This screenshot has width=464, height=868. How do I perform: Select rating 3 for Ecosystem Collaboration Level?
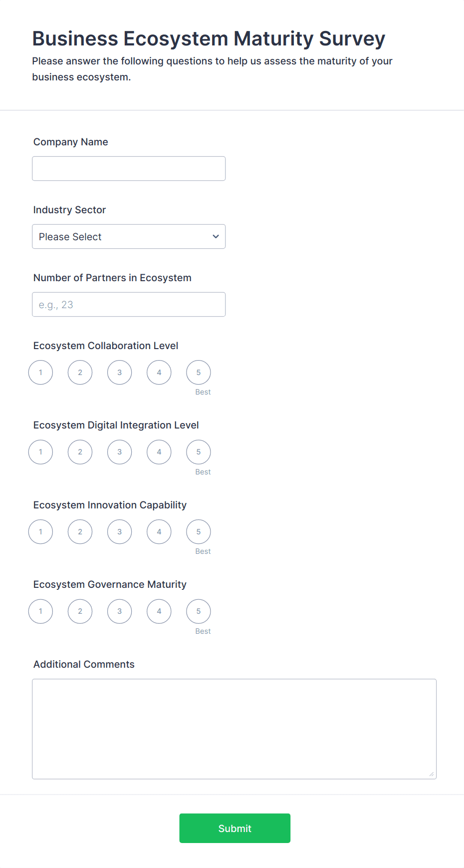coord(119,372)
